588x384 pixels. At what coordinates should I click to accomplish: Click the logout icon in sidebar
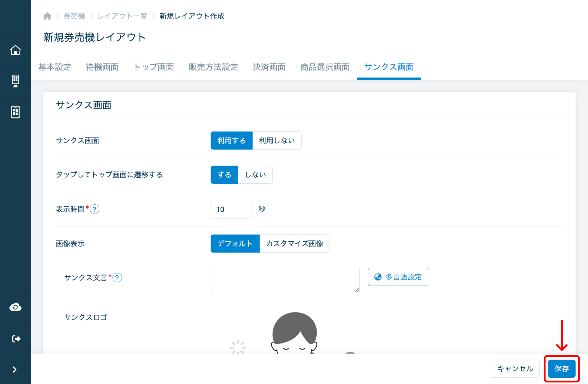[x=16, y=339]
